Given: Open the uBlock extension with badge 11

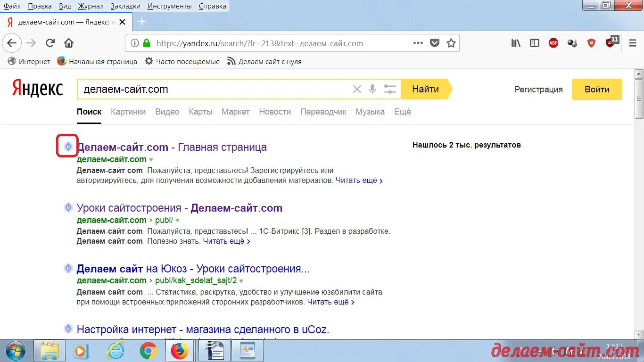Looking at the screenshot, I should [611, 42].
